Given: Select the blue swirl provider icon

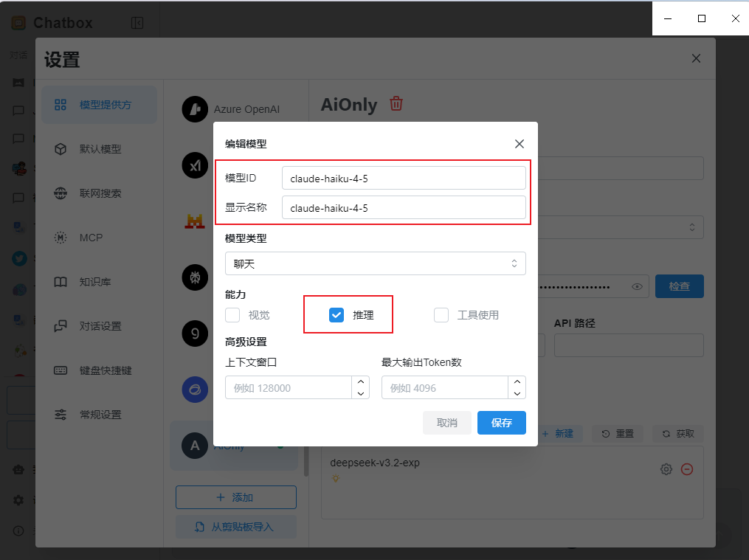Looking at the screenshot, I should coord(195,390).
